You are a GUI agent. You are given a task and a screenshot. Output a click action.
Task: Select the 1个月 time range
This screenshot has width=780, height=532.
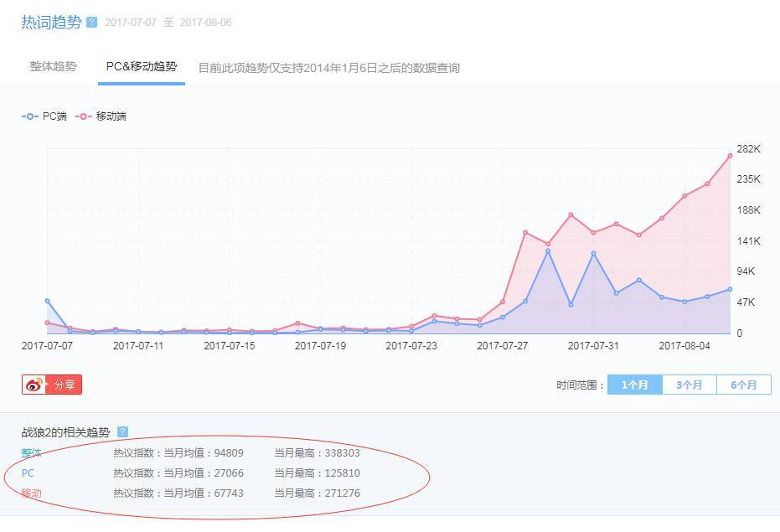click(x=634, y=385)
